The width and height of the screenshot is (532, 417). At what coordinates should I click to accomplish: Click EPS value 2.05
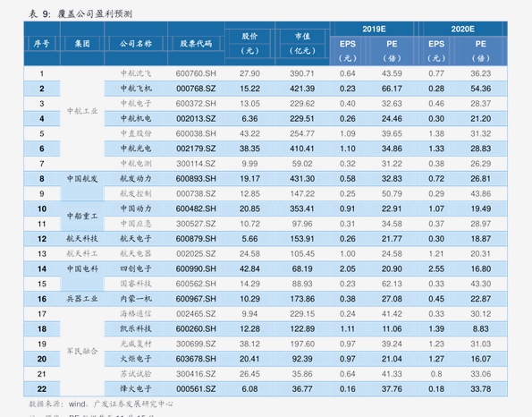[x=348, y=268]
